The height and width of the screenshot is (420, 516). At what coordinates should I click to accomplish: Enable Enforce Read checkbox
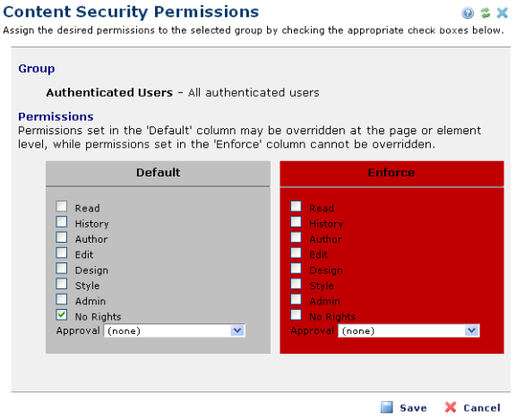(x=296, y=207)
